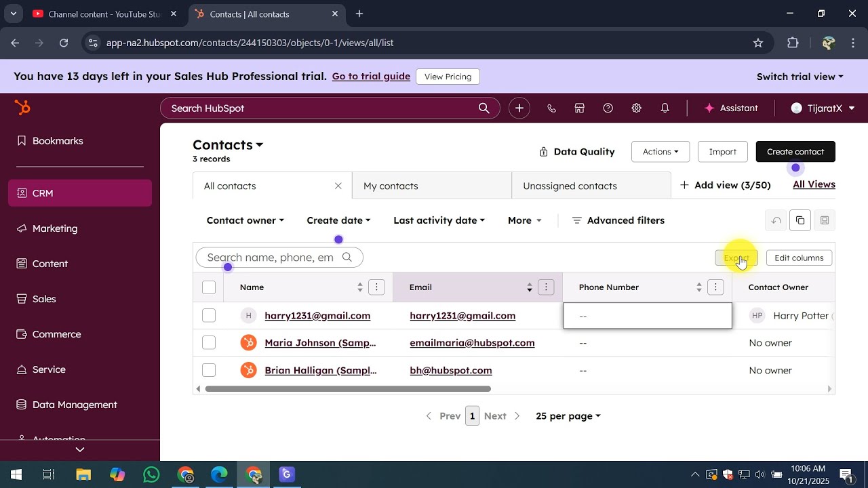
Task: Click the emailmaria@hubspot.com email link
Action: coord(472,343)
